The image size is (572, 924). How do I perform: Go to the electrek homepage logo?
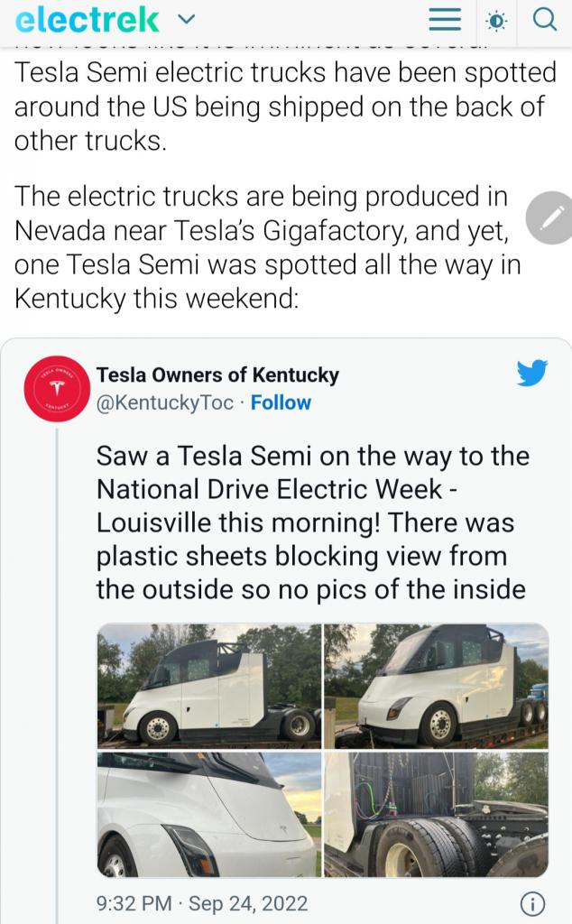click(88, 20)
